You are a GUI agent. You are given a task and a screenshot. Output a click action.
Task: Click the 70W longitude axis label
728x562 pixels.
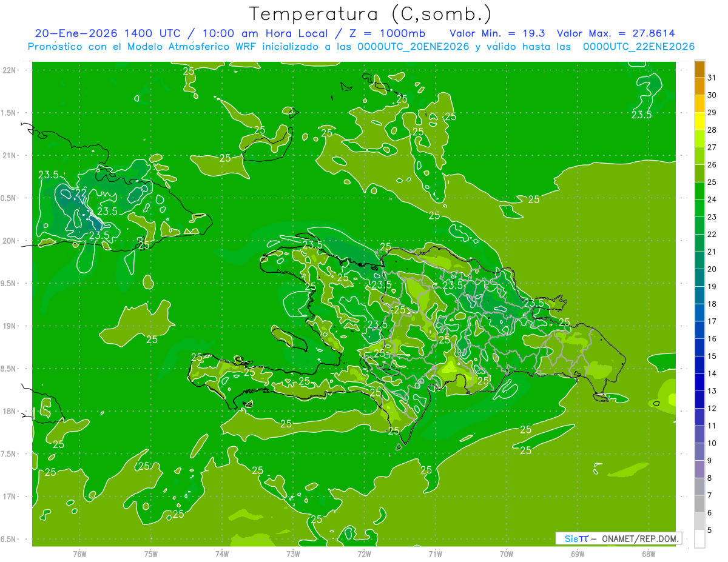[x=507, y=554]
